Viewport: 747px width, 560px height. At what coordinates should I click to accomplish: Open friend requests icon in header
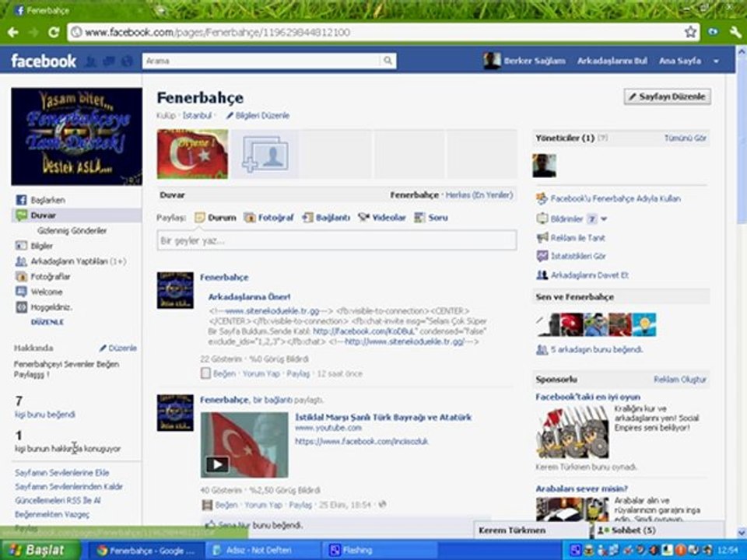pos(90,61)
